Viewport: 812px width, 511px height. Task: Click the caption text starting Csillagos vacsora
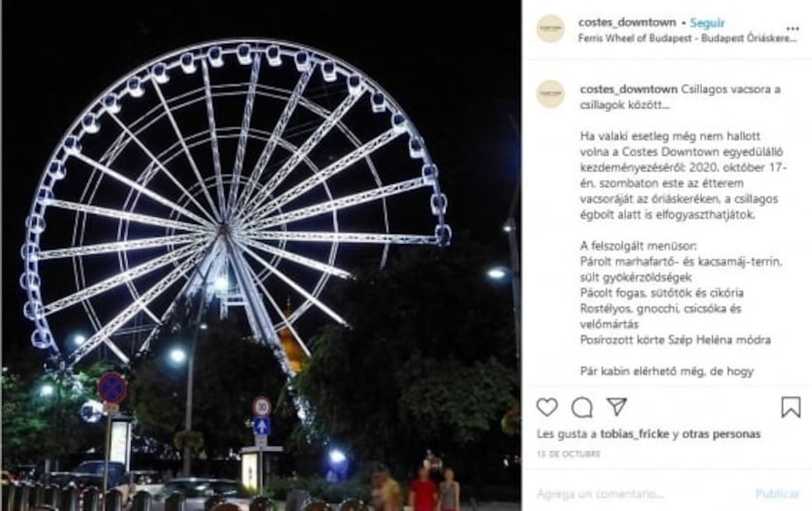pos(680,96)
